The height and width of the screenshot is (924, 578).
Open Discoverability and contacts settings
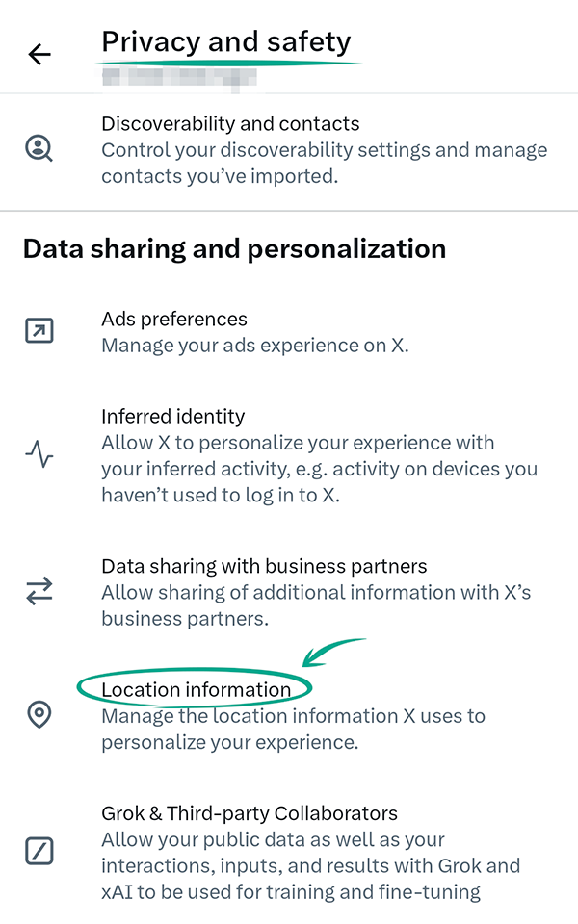[x=230, y=124]
